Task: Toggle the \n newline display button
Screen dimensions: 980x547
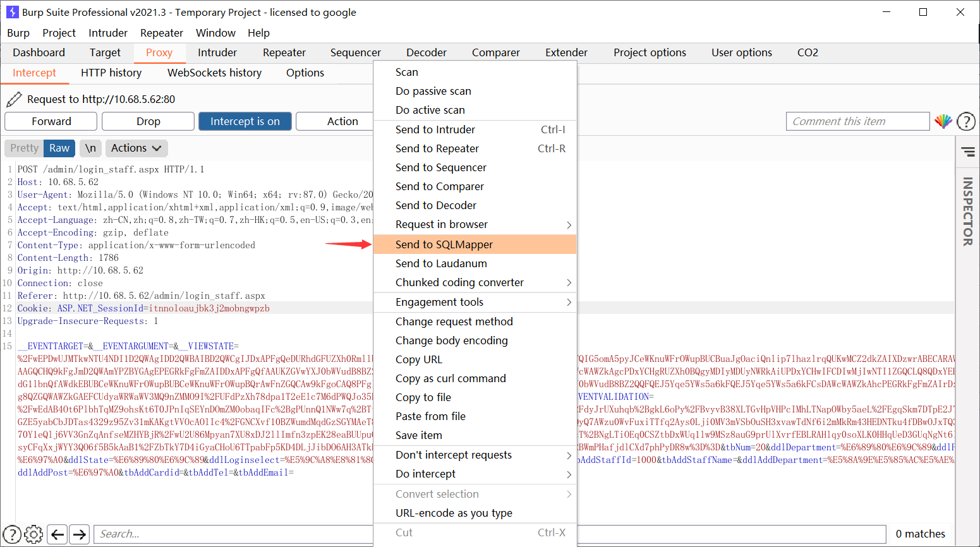Action: (91, 148)
